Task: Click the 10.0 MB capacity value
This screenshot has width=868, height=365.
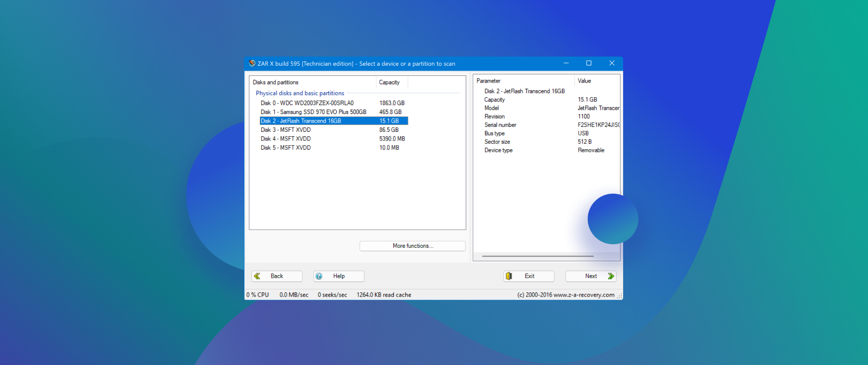Action: 389,148
